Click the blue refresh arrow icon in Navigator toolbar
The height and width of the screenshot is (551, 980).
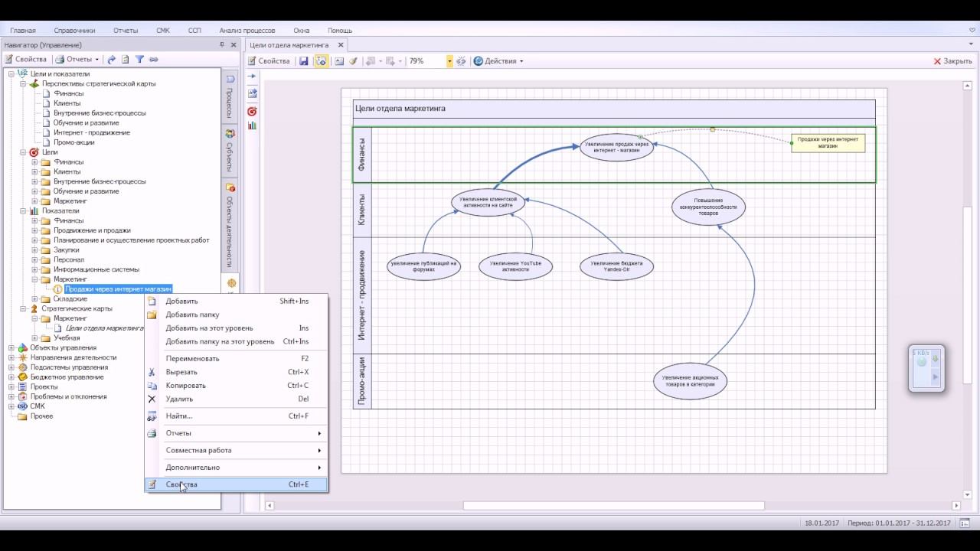(112, 59)
